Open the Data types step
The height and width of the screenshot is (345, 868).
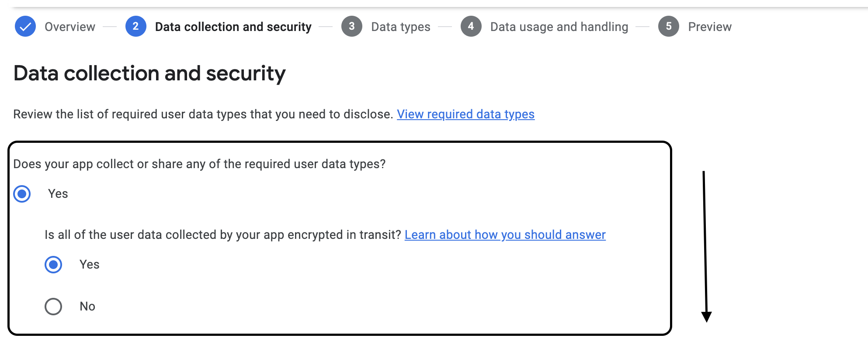coord(400,26)
